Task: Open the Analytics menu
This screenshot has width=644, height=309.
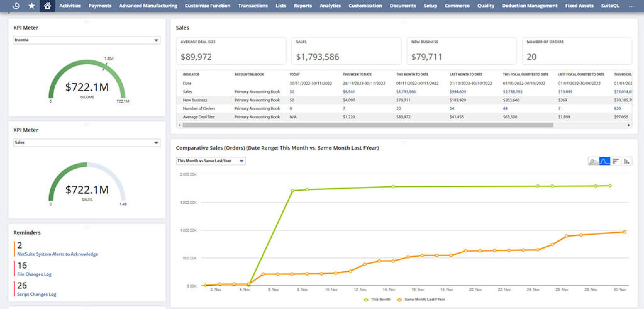Action: (x=330, y=6)
